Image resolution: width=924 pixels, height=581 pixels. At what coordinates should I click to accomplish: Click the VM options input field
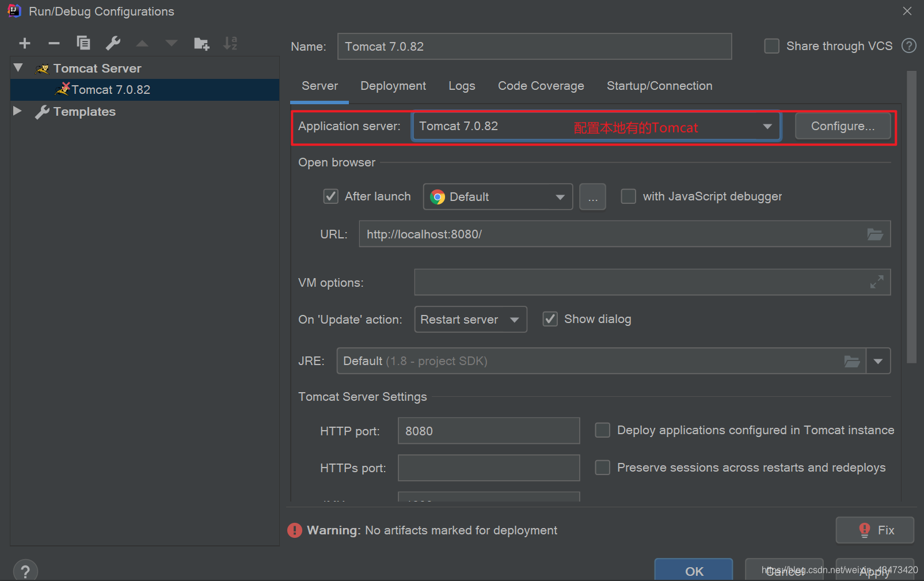click(x=652, y=282)
